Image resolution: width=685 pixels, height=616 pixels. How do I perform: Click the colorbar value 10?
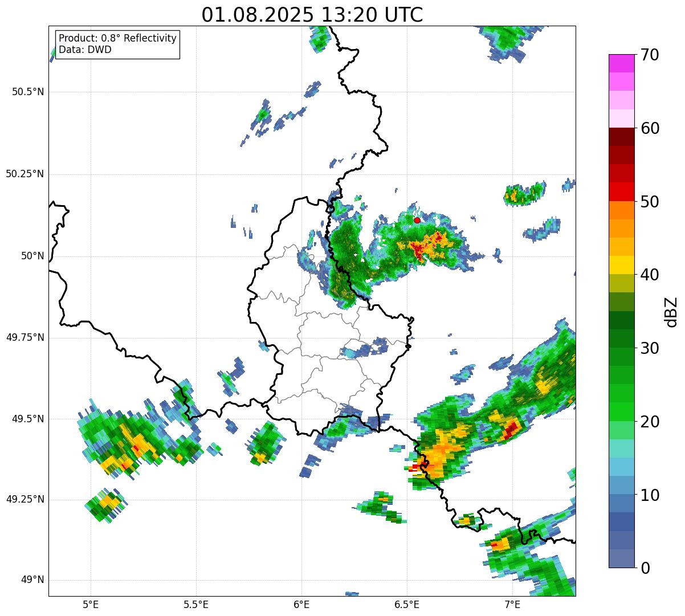[650, 495]
